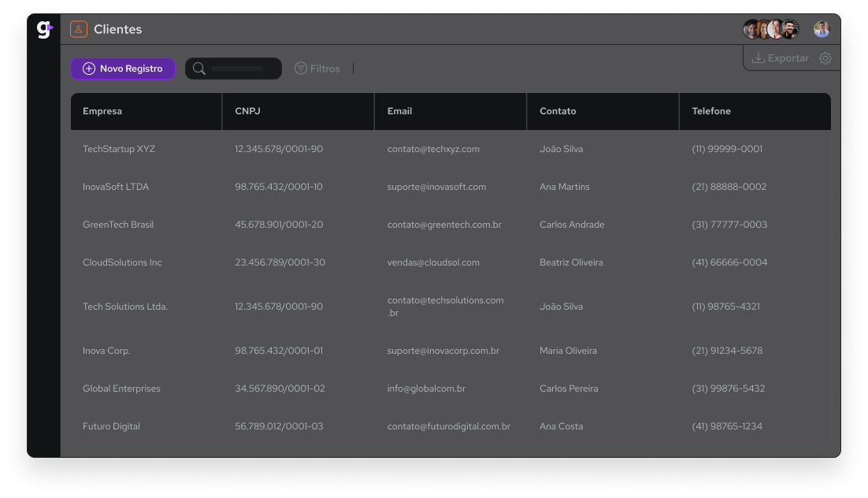Click the plus icon on Novo Registro
The height and width of the screenshot is (498, 868).
(x=89, y=69)
